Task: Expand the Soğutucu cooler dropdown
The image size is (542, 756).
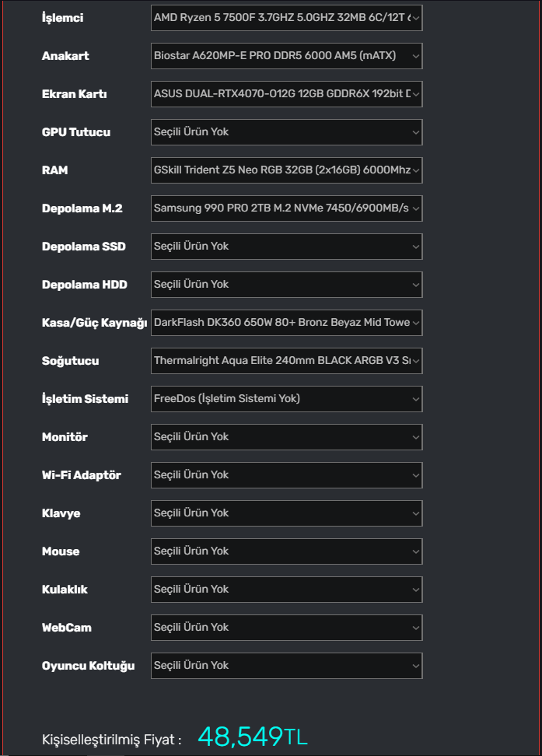Action: [x=286, y=361]
